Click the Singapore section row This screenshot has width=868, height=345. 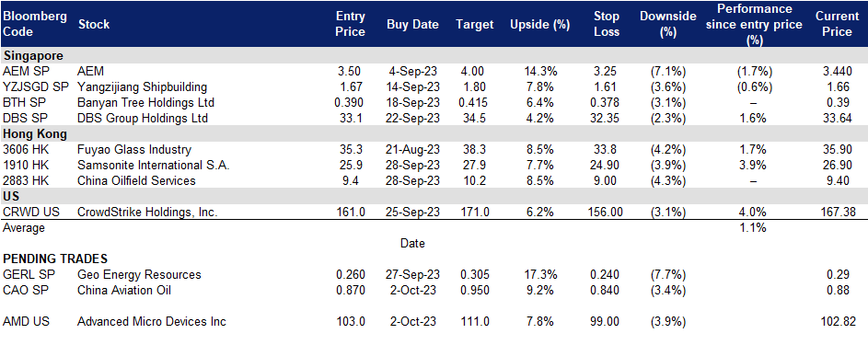coord(434,56)
